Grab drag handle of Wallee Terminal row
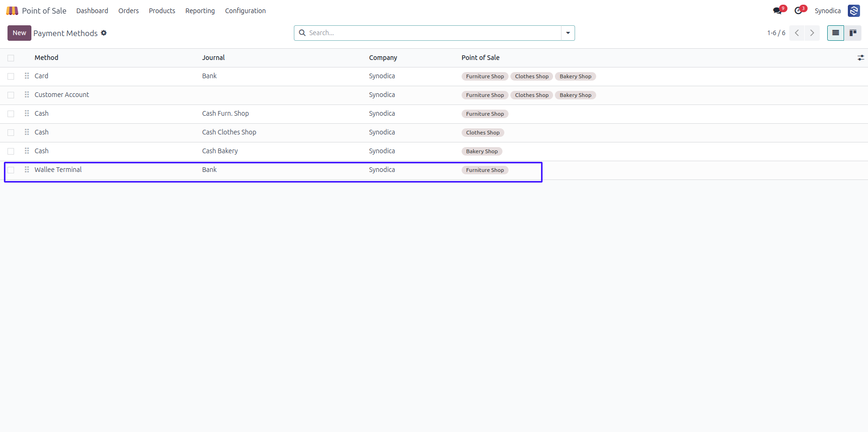 coord(27,170)
